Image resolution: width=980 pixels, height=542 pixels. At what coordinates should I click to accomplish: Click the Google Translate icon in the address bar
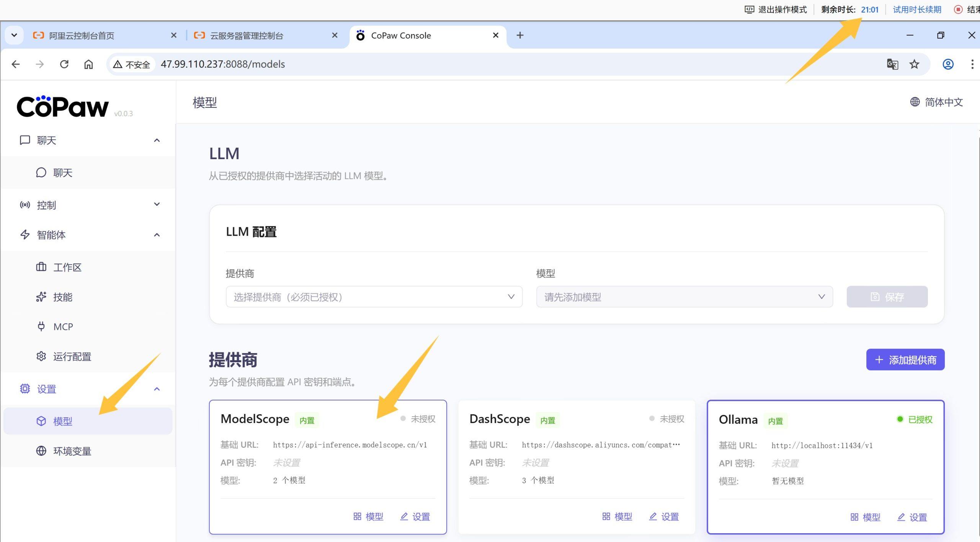point(892,64)
